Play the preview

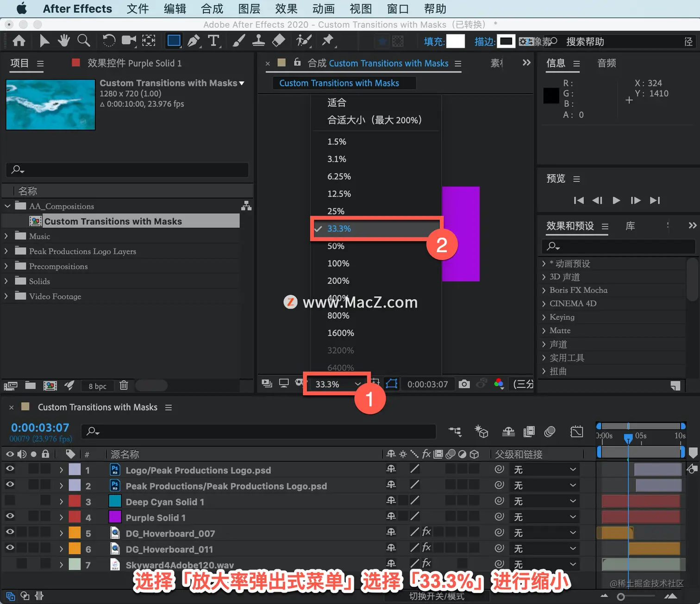pyautogui.click(x=616, y=200)
